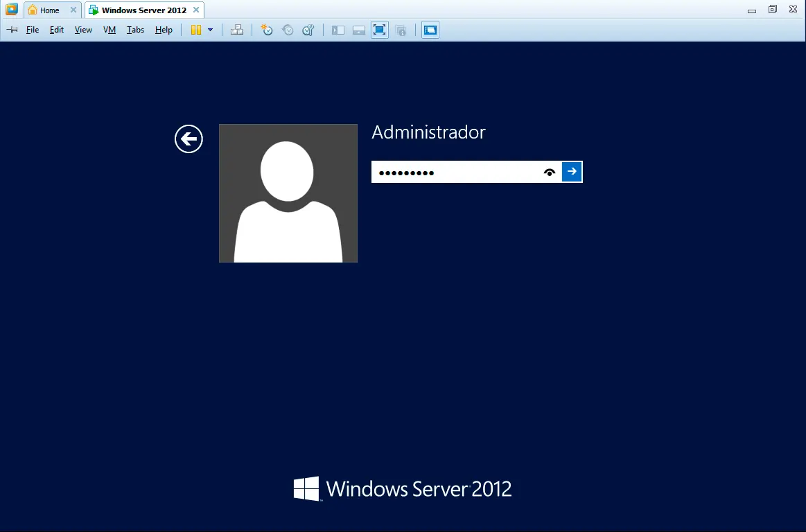Click the Unity mode icon
Image resolution: width=806 pixels, height=532 pixels.
coord(401,30)
